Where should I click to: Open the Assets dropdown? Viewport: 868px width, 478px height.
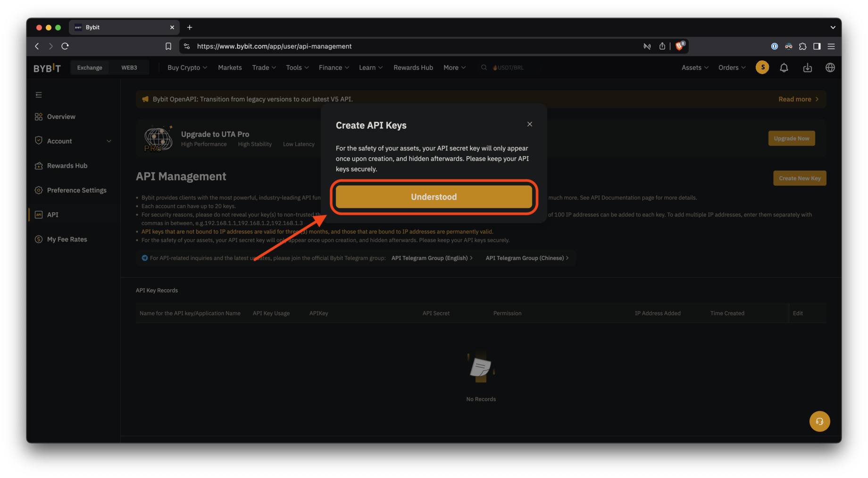point(694,68)
